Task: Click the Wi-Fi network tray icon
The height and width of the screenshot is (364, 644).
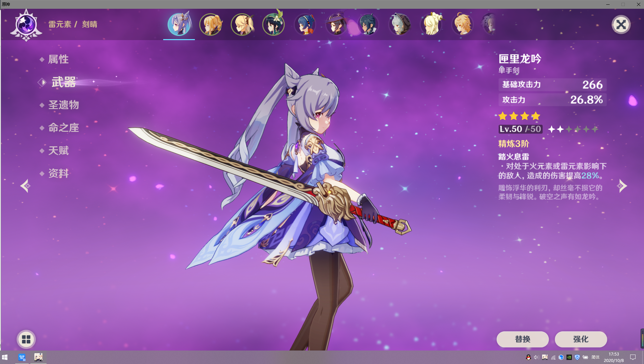Action: point(553,357)
